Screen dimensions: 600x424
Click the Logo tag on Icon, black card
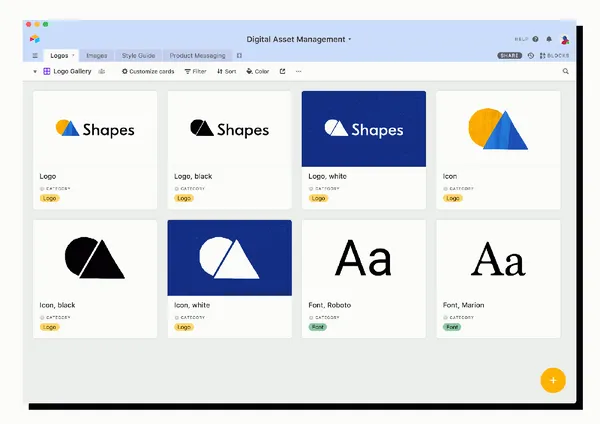(50, 327)
